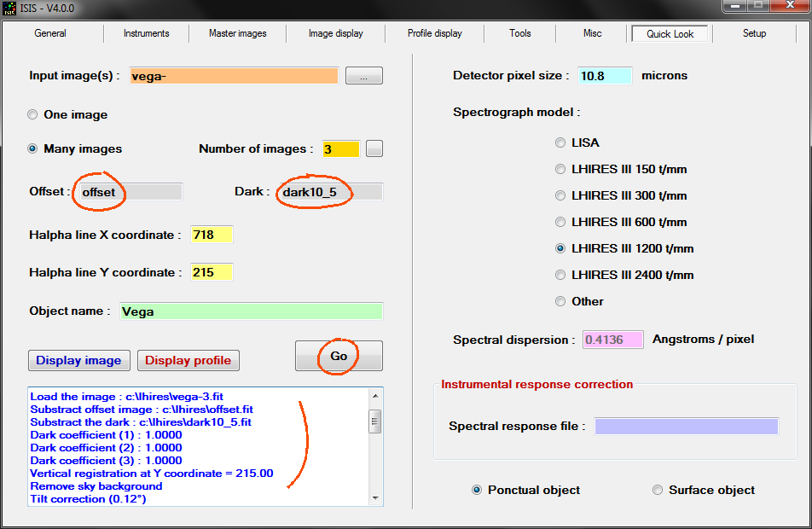812x529 pixels.
Task: Click the log scrollbar up arrow
Action: click(x=376, y=395)
